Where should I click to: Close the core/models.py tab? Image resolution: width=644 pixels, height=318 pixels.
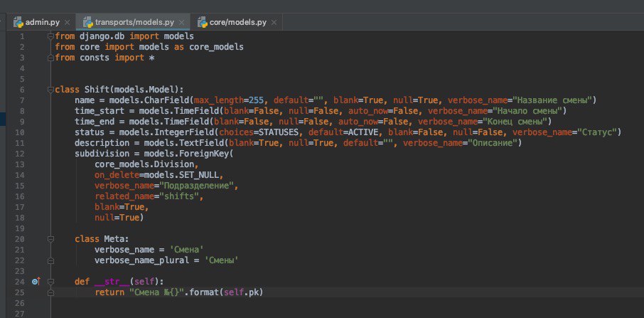tap(274, 22)
